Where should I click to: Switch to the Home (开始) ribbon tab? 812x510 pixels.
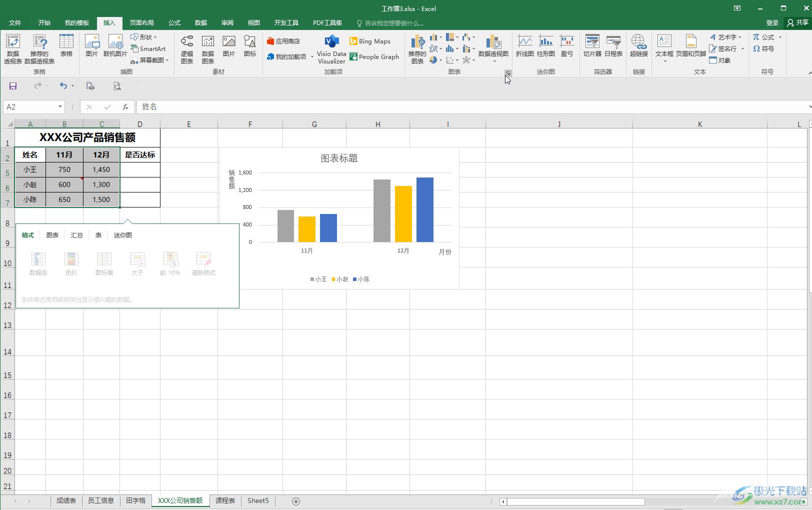pyautogui.click(x=44, y=22)
